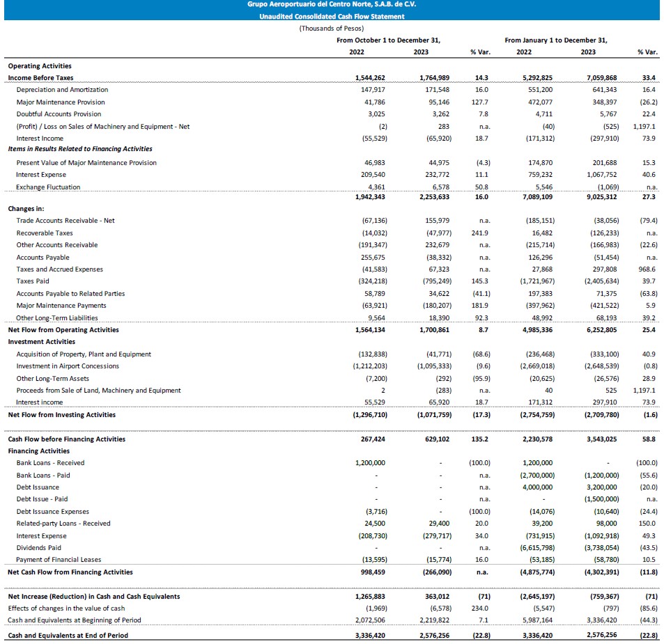Click the Net Cash Flow from Financing Activities label
The height and width of the screenshot is (644, 664).
(x=70, y=572)
